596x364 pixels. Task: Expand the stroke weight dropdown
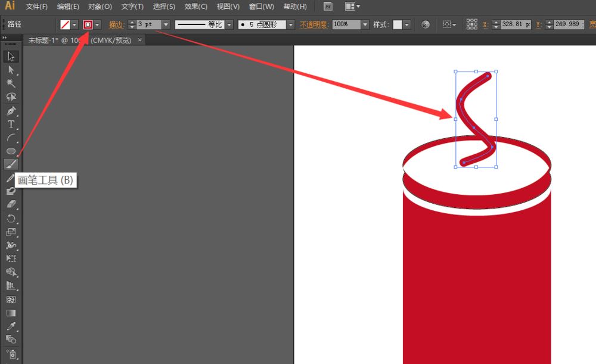coord(166,25)
